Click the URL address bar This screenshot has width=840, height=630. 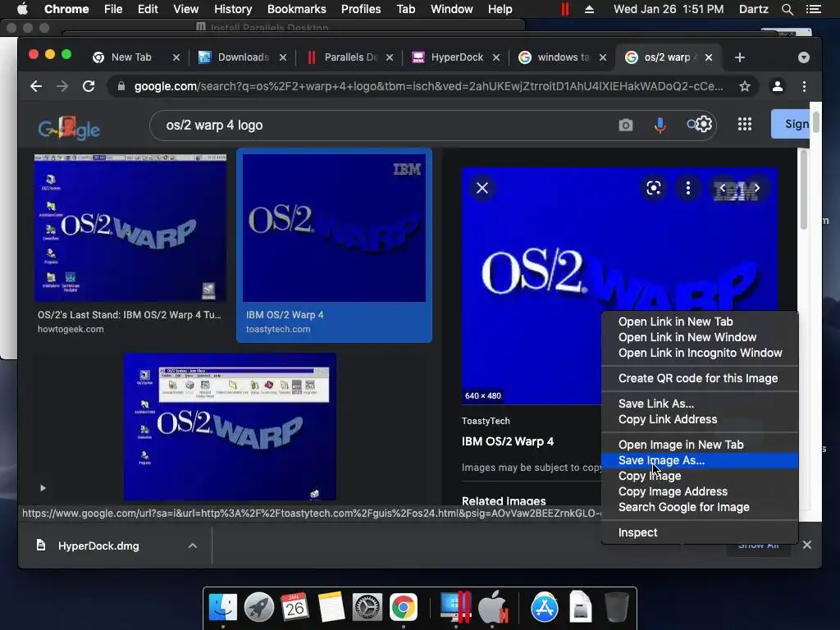pyautogui.click(x=428, y=86)
